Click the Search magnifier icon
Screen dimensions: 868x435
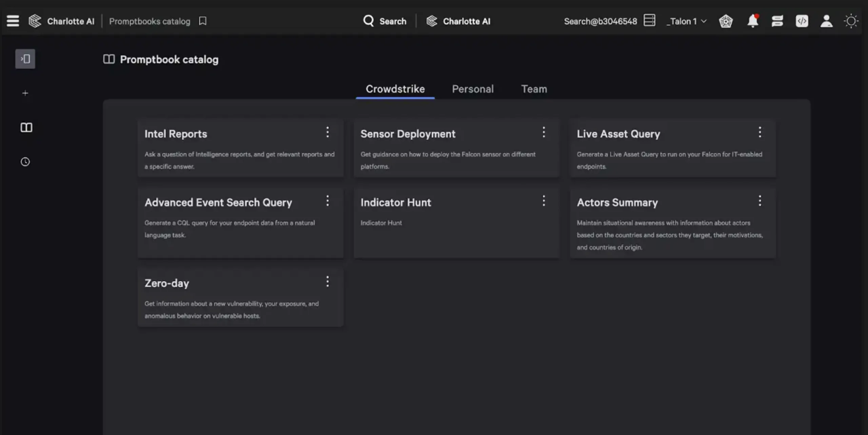[x=368, y=21]
